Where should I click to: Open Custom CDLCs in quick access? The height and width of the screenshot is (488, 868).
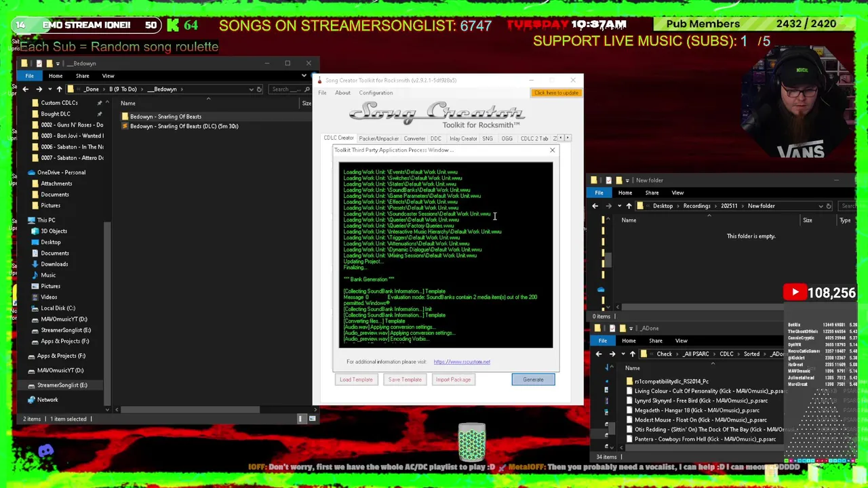(59, 103)
